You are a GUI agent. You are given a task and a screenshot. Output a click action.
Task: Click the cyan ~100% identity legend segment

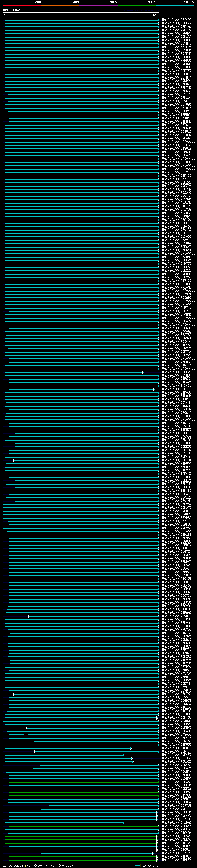pos(175,6)
